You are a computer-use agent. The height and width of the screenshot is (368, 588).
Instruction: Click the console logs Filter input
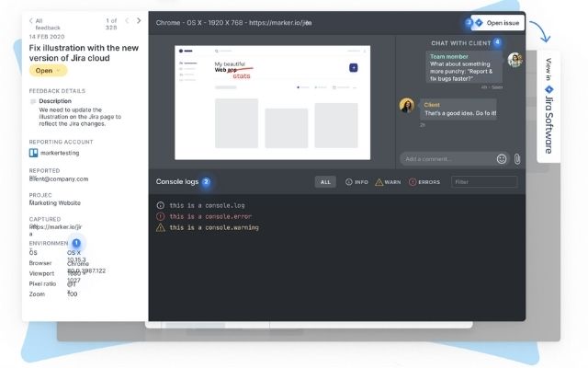[x=484, y=182]
